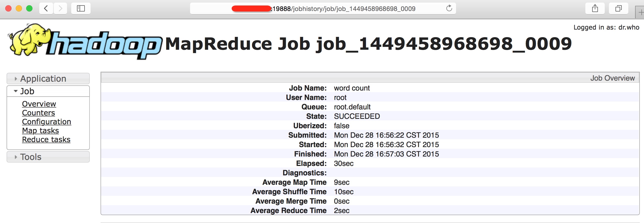Viewport: 644px width, 223px height.
Task: Open the Overview link under Job
Action: click(x=39, y=104)
